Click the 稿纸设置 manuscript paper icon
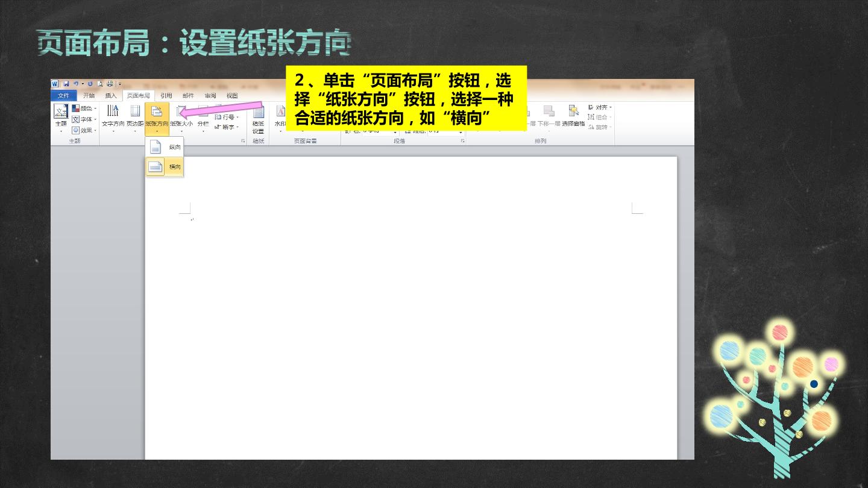The width and height of the screenshot is (868, 488). (x=258, y=119)
